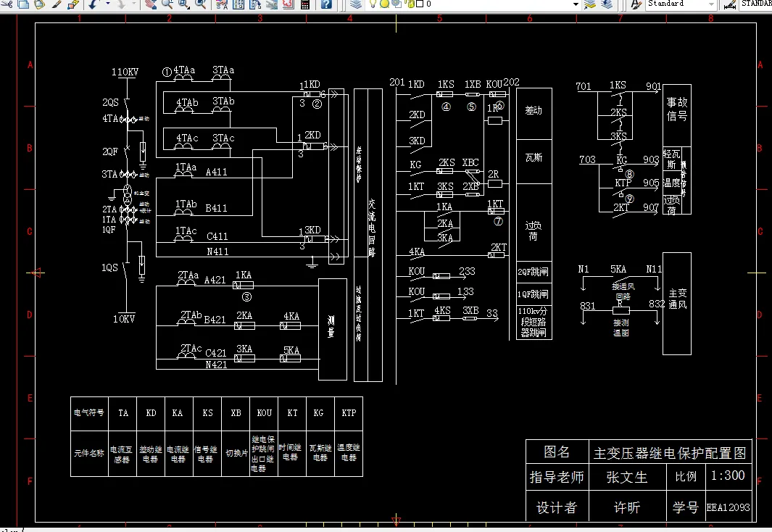Click the title block text 主变压器继电保护配置图
This screenshot has height=532, width=772.
pos(670,453)
